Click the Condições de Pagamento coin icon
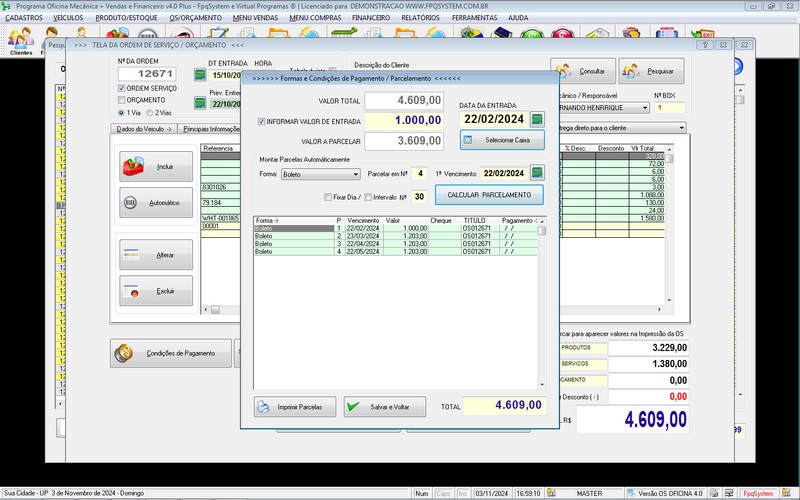 coord(126,353)
